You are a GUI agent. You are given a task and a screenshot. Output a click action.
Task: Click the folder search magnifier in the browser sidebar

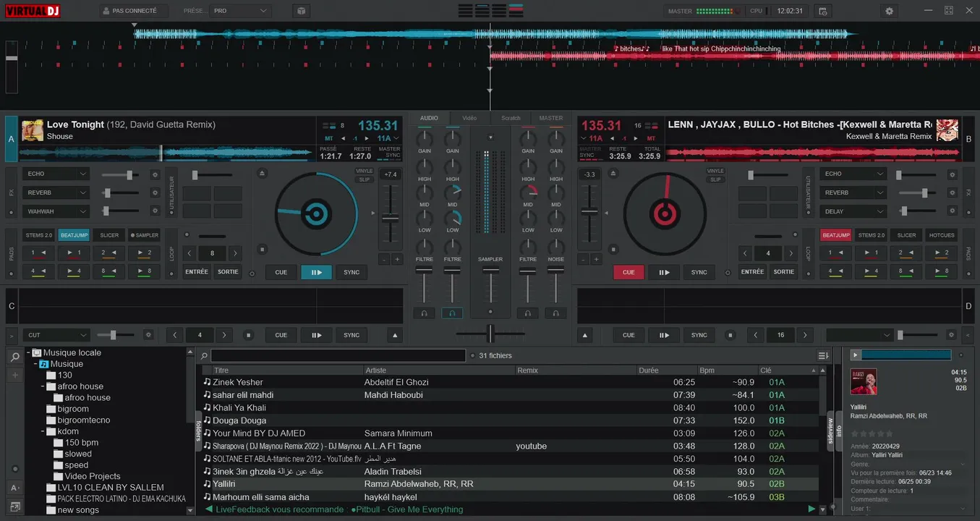coord(14,357)
